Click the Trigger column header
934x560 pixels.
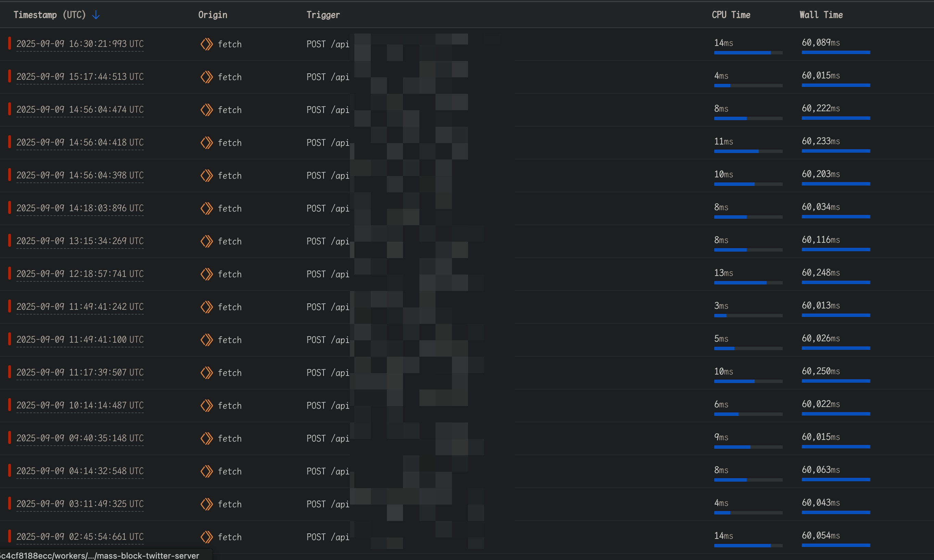pos(323,15)
